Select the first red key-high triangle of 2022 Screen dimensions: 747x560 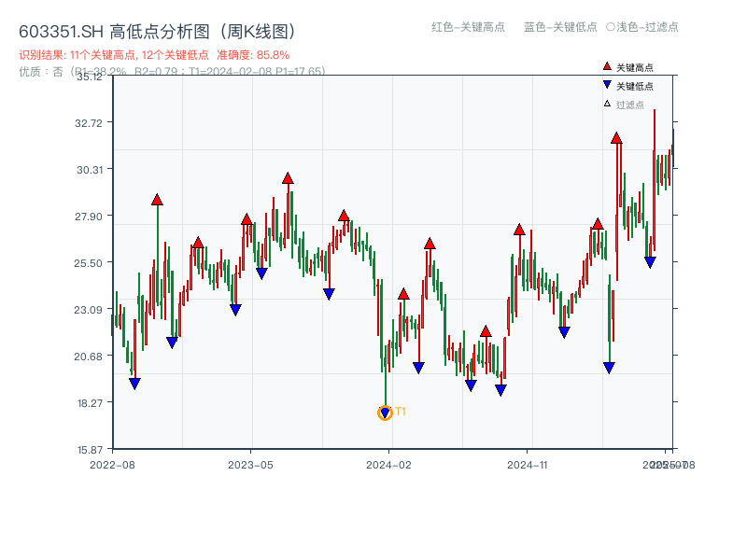pos(156,197)
